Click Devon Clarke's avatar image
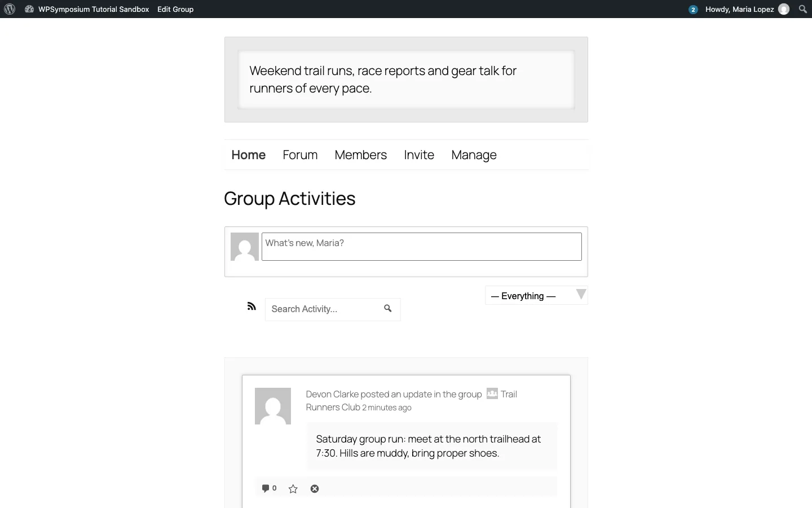Image resolution: width=812 pixels, height=508 pixels. [273, 406]
